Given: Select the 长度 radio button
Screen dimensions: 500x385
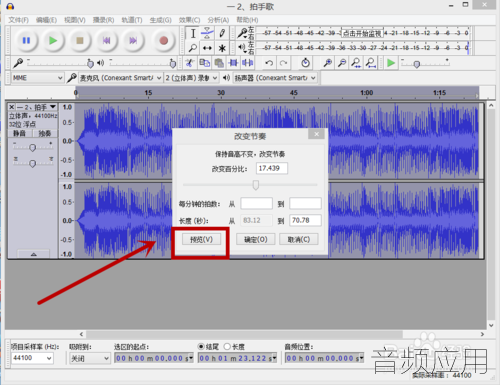Looking at the screenshot, I should tap(227, 347).
